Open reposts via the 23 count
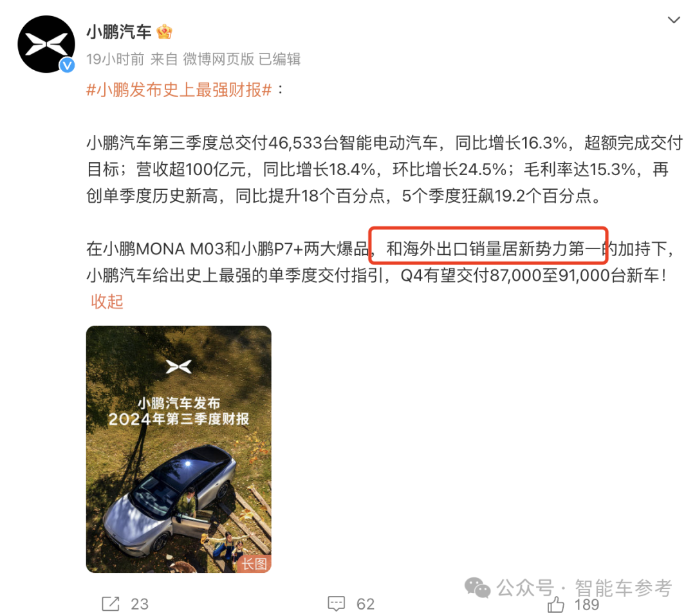This screenshot has width=695, height=616. click(140, 604)
